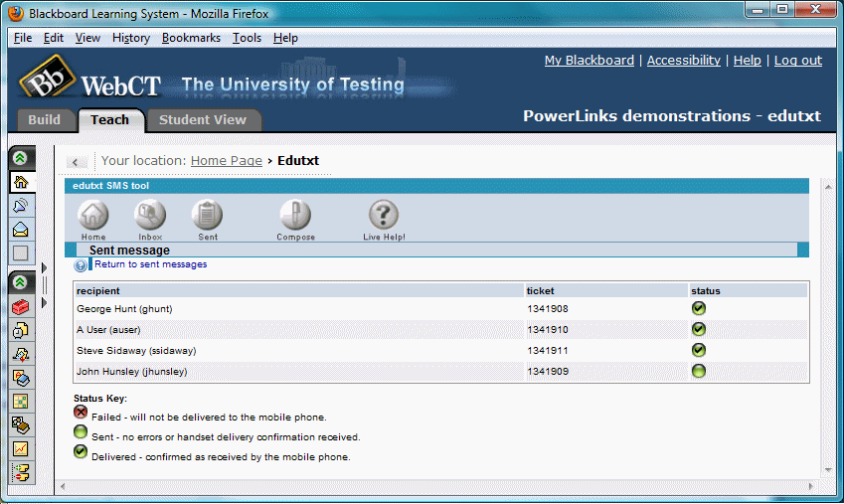Select recipient John Hunsley (jhunsley)
The image size is (844, 504).
click(x=132, y=372)
